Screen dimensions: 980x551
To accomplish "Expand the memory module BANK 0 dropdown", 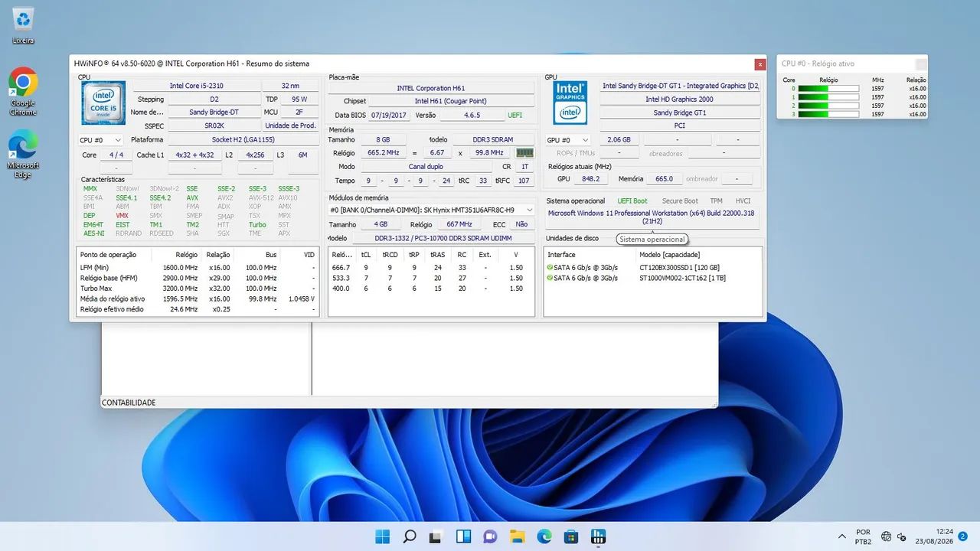I will [x=431, y=210].
